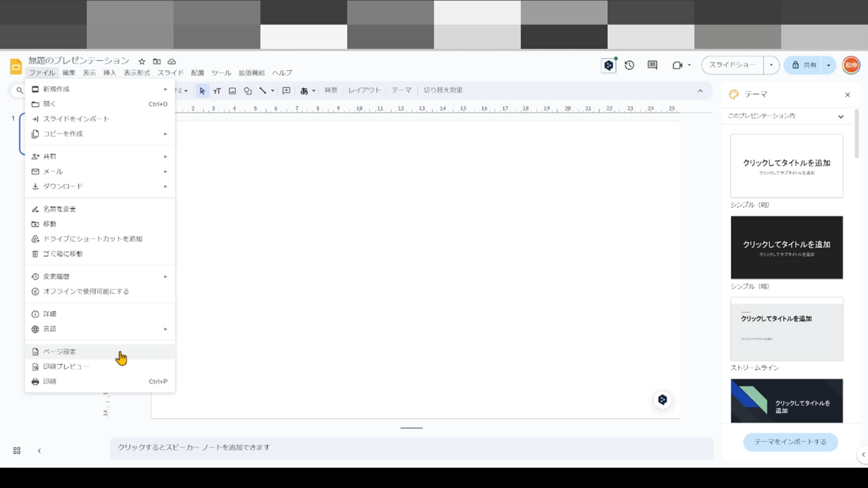Click the 共有 share button
This screenshot has width=868, height=488.
[804, 65]
